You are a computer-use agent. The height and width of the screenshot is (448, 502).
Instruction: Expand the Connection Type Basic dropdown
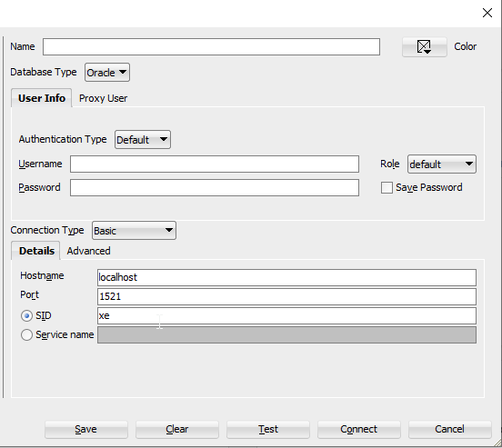click(134, 231)
